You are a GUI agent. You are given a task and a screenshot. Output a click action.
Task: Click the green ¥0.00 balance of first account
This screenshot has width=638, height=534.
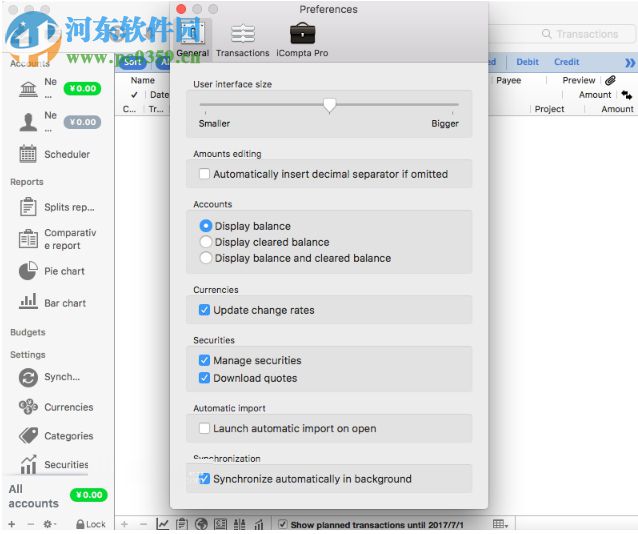tap(83, 88)
